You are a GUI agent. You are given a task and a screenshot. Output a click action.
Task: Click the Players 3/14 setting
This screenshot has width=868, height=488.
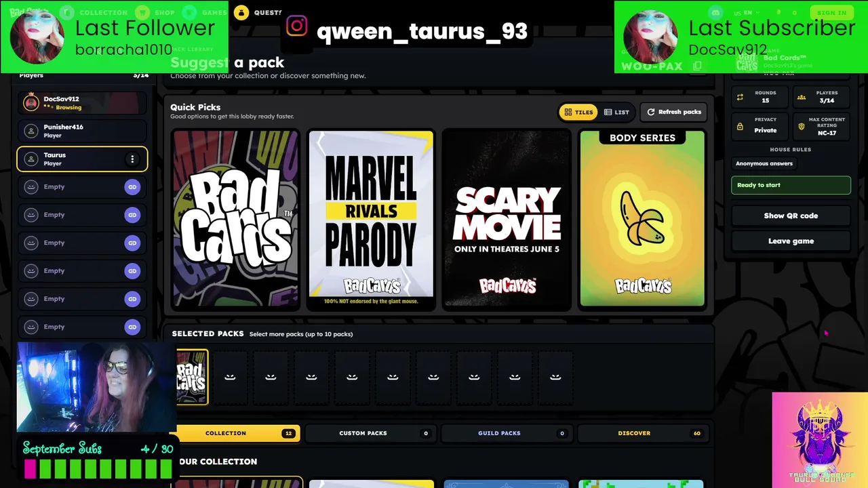[x=821, y=97]
